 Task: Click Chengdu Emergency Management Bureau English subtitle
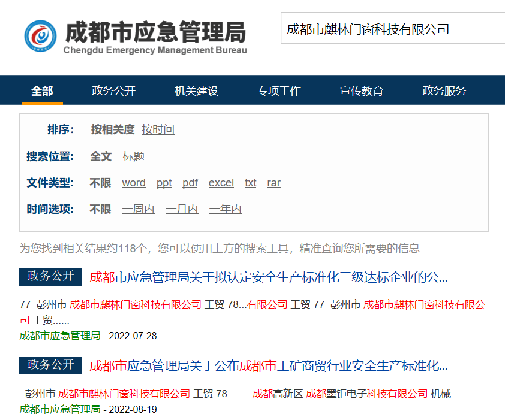pos(155,50)
